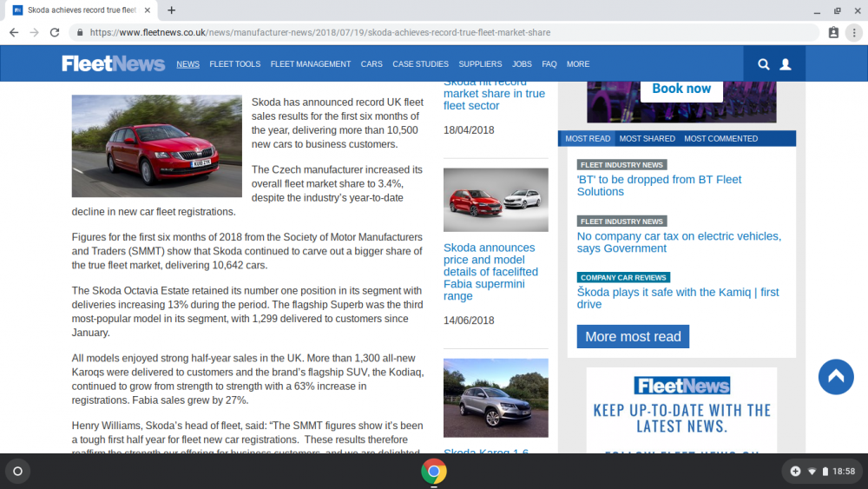Image resolution: width=868 pixels, height=489 pixels.
Task: Click the plus notification icon in tray
Action: (x=795, y=472)
